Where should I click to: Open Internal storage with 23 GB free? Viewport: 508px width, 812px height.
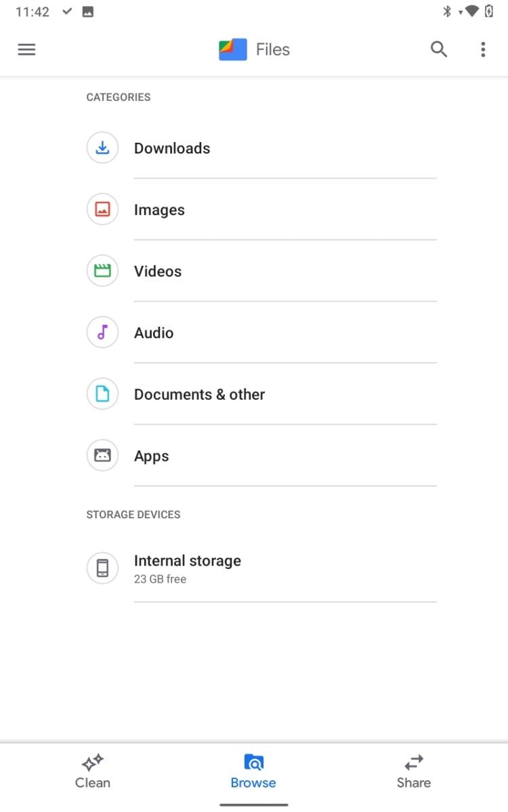pyautogui.click(x=188, y=568)
